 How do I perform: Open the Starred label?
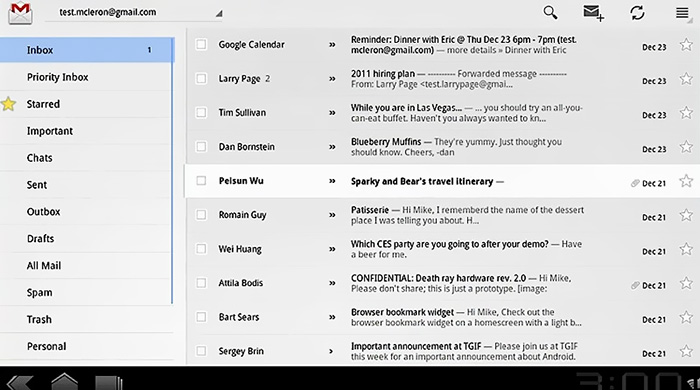(x=87, y=104)
